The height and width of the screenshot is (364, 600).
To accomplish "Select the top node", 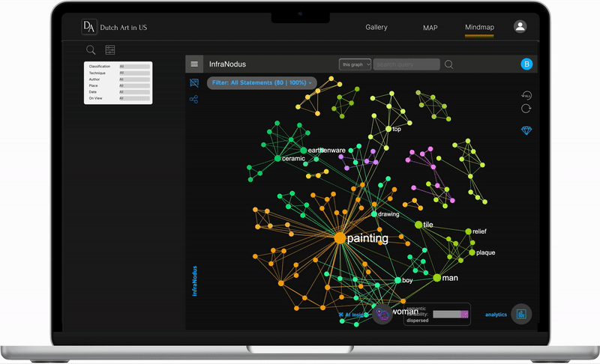I will [x=388, y=129].
